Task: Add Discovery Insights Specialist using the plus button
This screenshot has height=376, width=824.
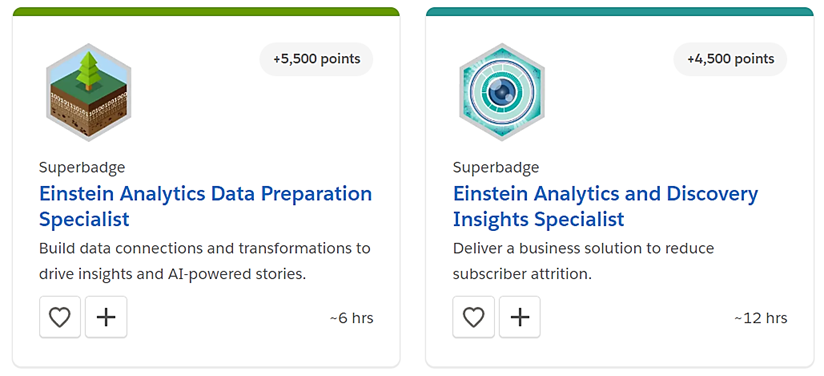Action: 520,317
